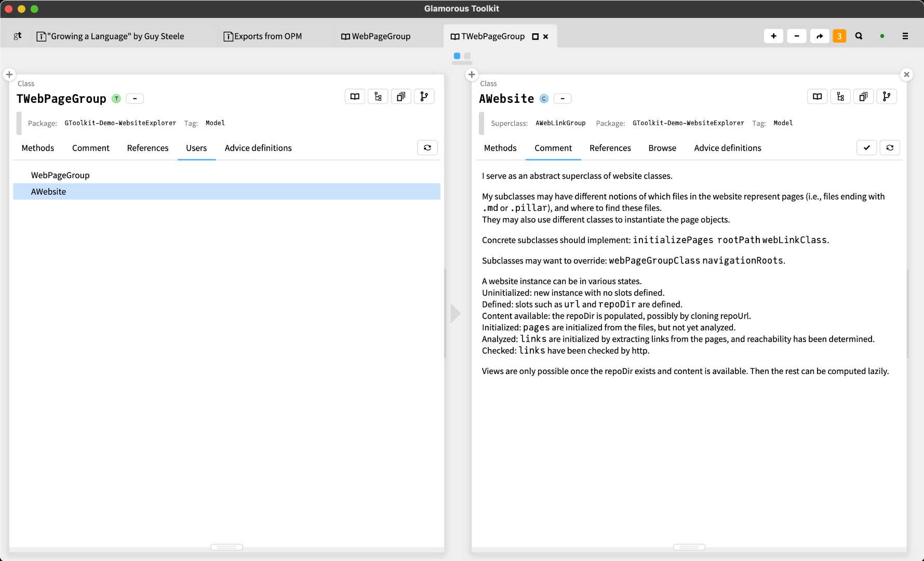Image resolution: width=924 pixels, height=561 pixels.
Task: Click branch icon in AWebsite pane
Action: [887, 97]
